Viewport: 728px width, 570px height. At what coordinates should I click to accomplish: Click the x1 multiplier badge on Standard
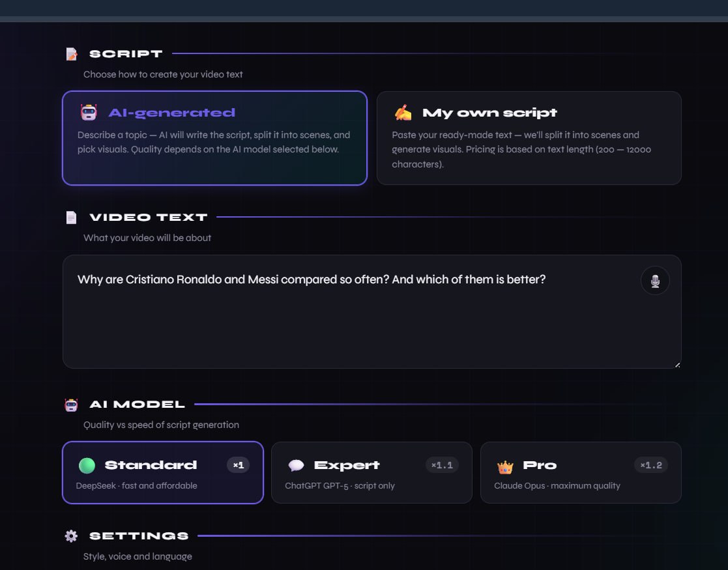(x=238, y=465)
